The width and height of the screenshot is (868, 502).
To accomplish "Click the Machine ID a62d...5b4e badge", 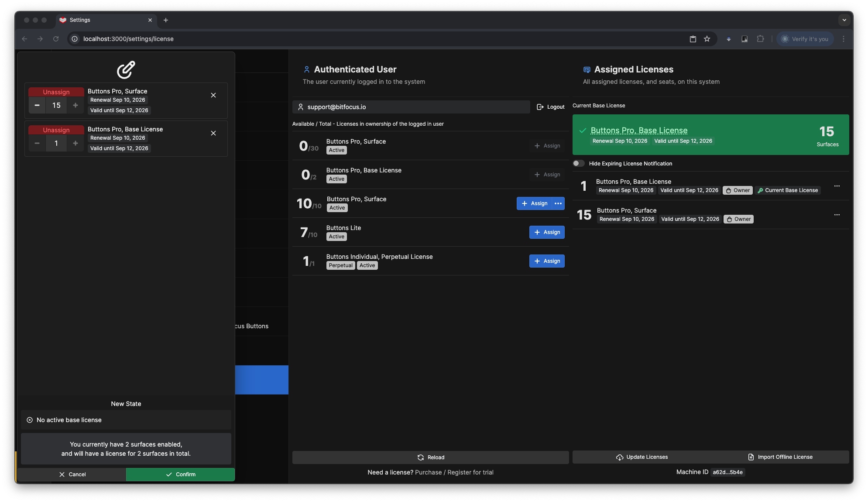I will (727, 472).
